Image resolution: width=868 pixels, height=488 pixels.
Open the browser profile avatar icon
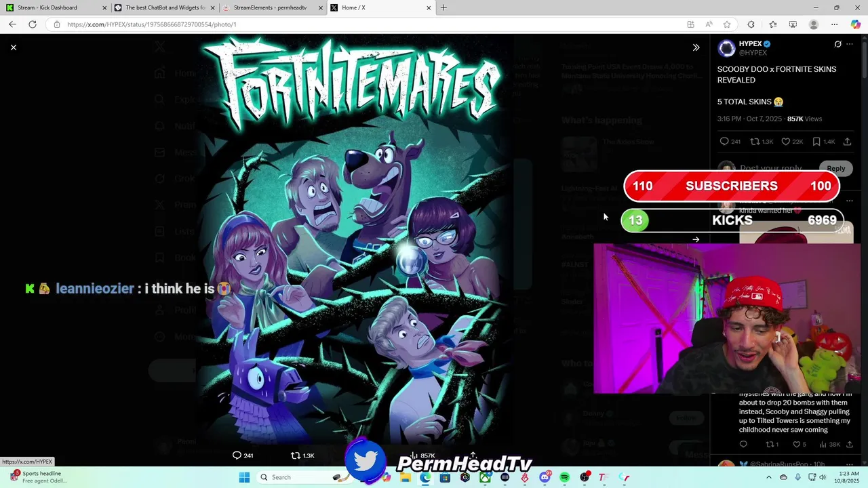[x=814, y=24]
